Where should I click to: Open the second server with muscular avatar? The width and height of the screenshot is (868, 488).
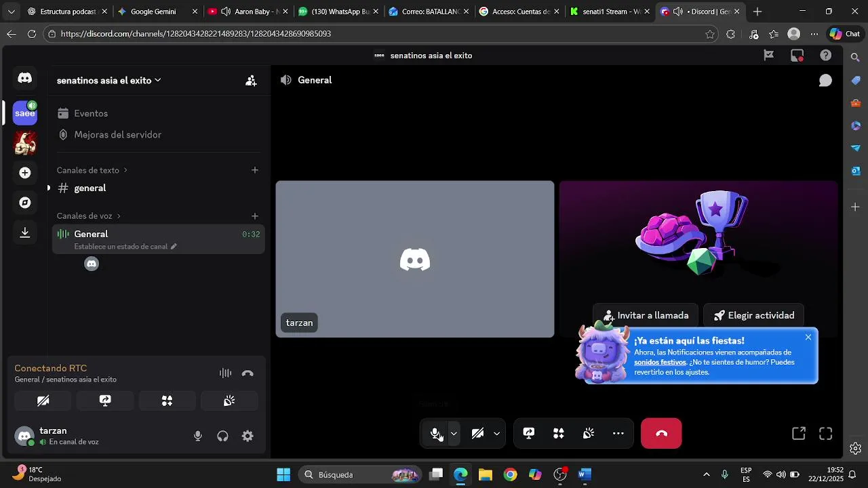pos(25,143)
